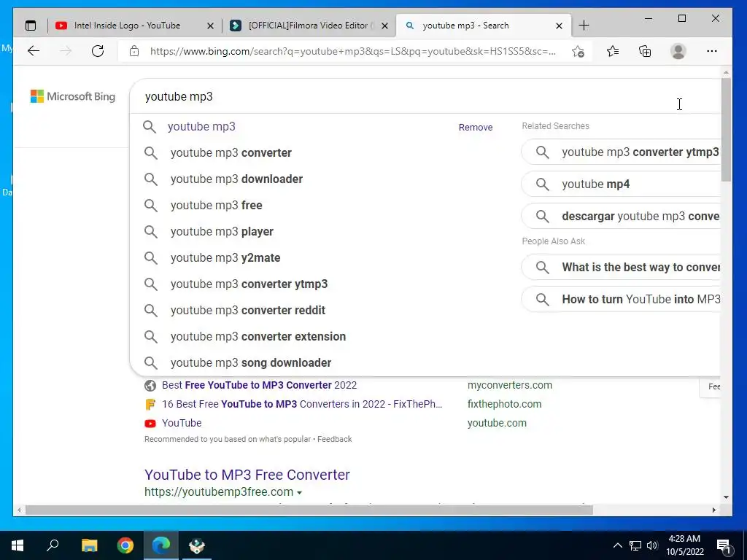Choose suggestion youtube mp3 player

(x=222, y=231)
